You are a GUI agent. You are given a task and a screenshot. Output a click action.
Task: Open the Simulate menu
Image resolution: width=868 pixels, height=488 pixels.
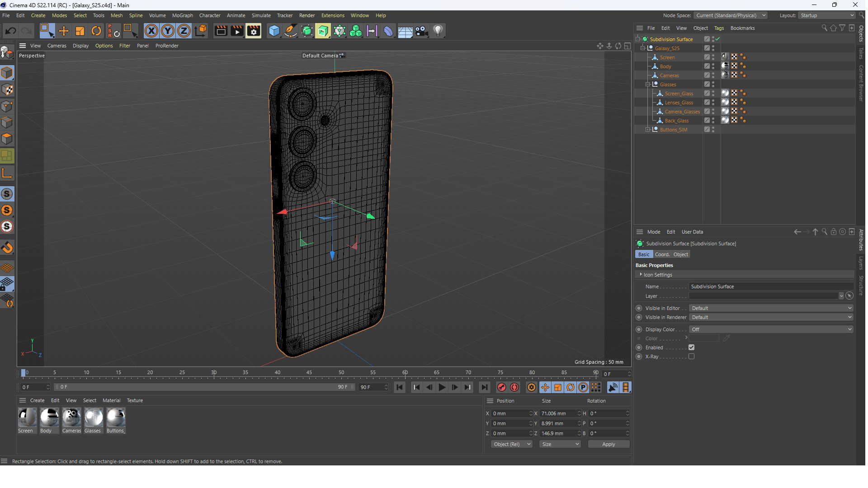point(261,15)
